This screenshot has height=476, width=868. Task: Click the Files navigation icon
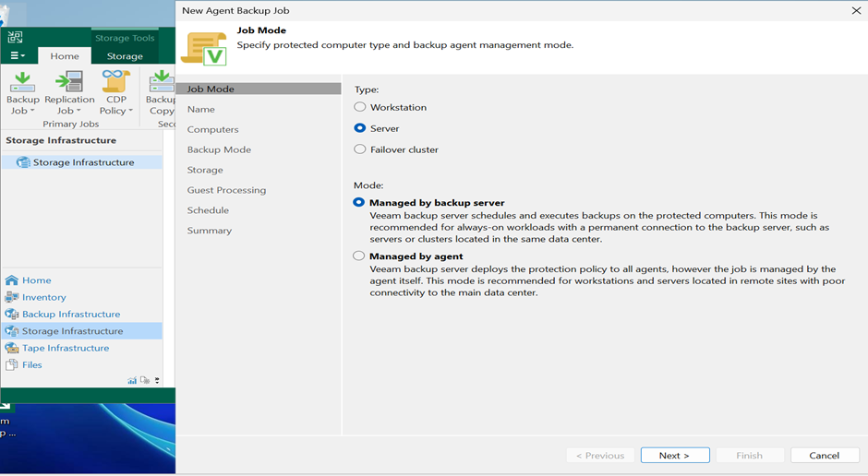[x=12, y=365]
